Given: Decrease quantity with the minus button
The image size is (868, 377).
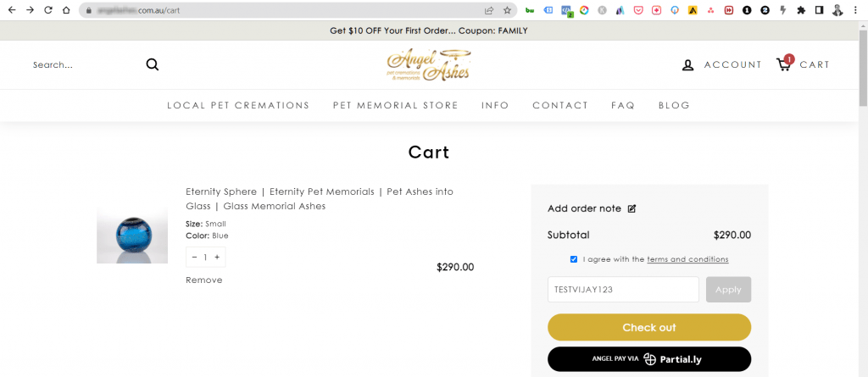Looking at the screenshot, I should (x=194, y=257).
